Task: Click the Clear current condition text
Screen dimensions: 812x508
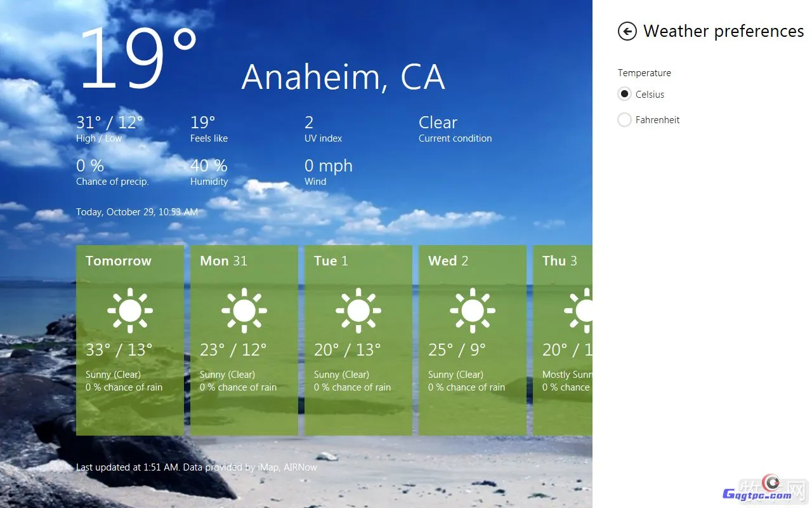Action: [438, 123]
